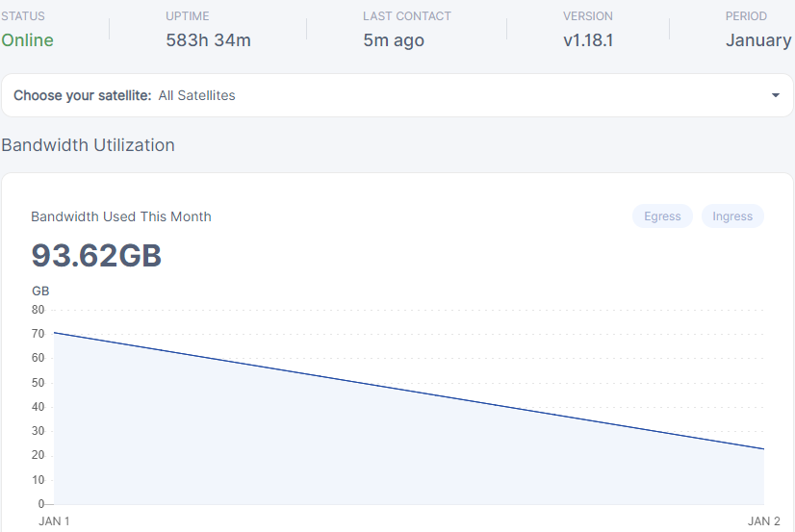Click the GB unit label above chart
This screenshot has height=532, width=795.
click(40, 291)
